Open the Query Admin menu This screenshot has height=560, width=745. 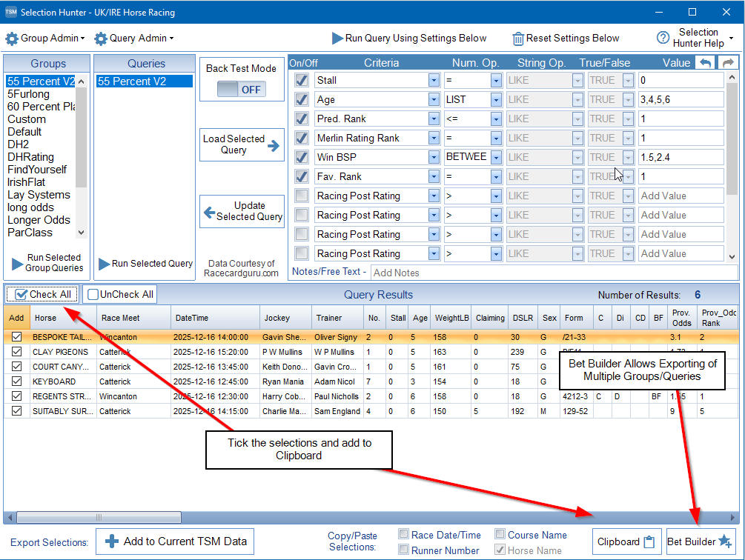tap(133, 39)
